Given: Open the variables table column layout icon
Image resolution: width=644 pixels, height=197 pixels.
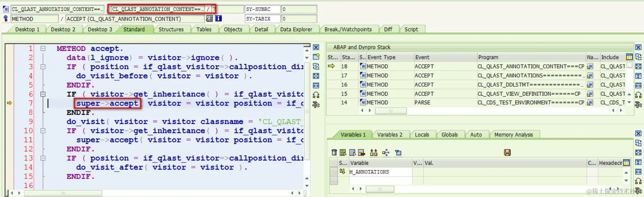Looking at the screenshot, I should pyautogui.click(x=626, y=163).
